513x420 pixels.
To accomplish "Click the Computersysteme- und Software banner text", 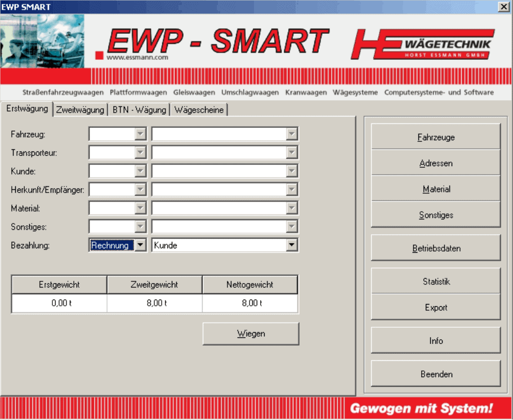I will 439,92.
